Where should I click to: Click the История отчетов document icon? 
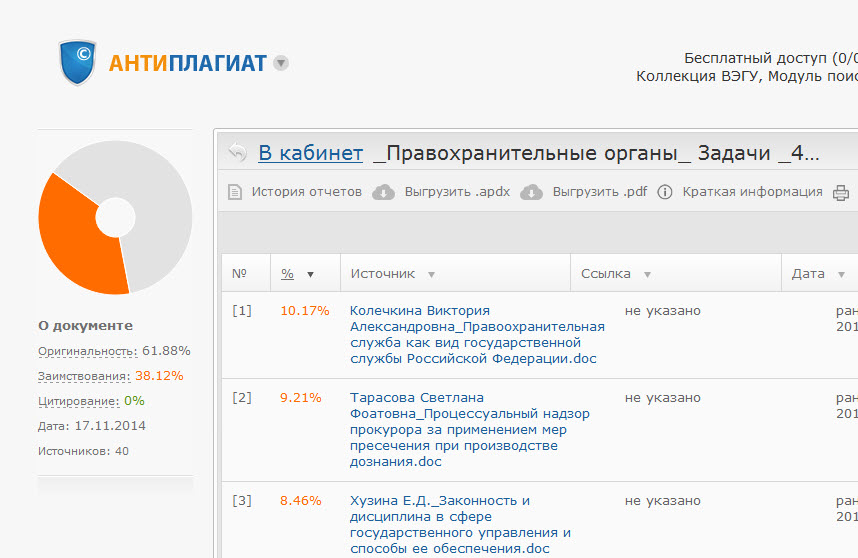click(235, 192)
